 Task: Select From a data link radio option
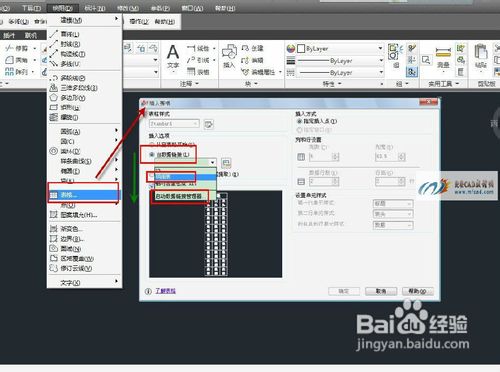pyautogui.click(x=170, y=155)
